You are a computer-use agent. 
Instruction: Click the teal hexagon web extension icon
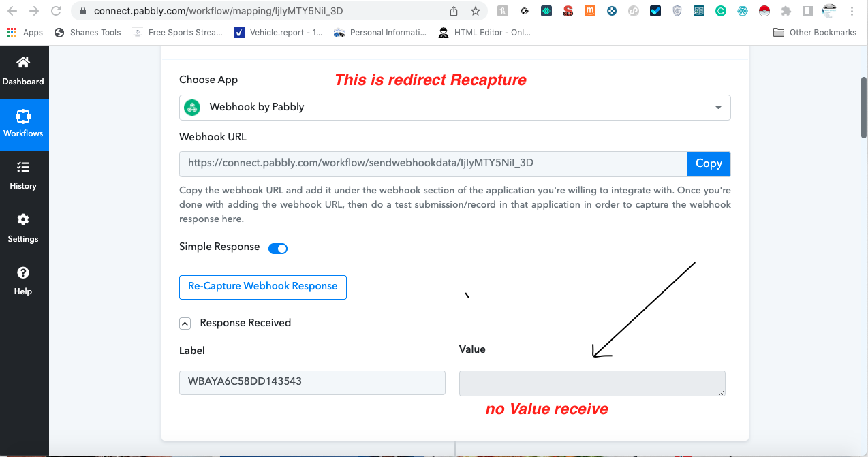pyautogui.click(x=743, y=11)
